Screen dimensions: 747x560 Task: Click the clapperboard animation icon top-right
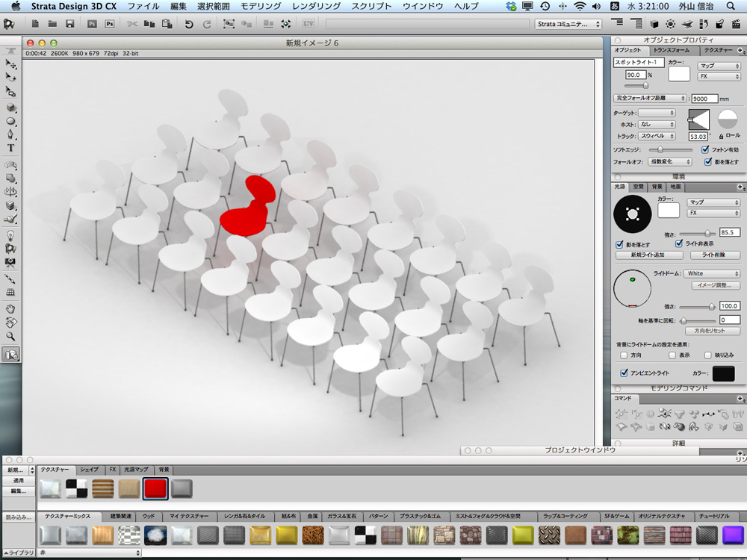coord(736,24)
